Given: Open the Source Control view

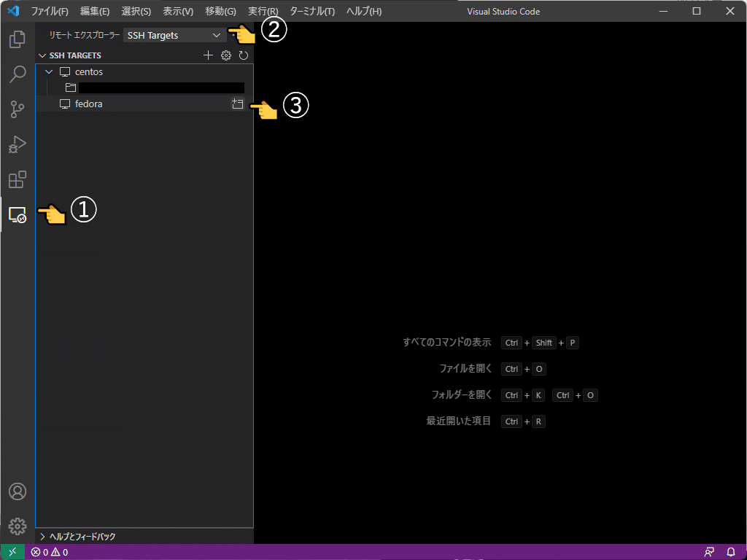Looking at the screenshot, I should [18, 109].
